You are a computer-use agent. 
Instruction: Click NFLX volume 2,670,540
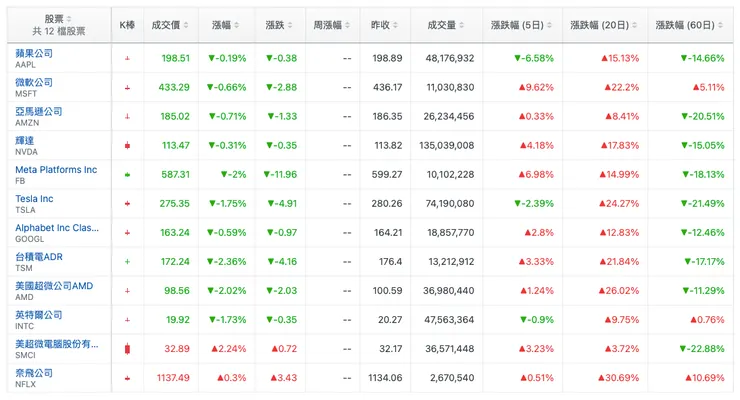[452, 378]
